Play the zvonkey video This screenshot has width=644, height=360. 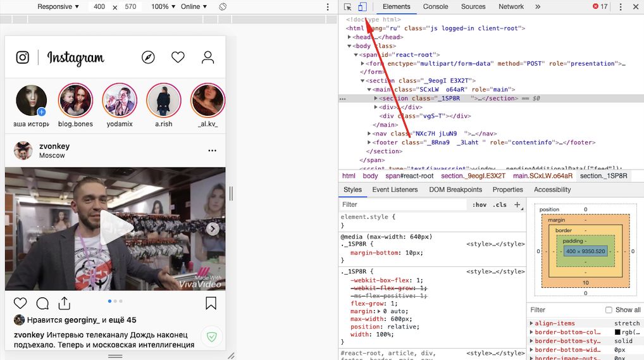(116, 228)
